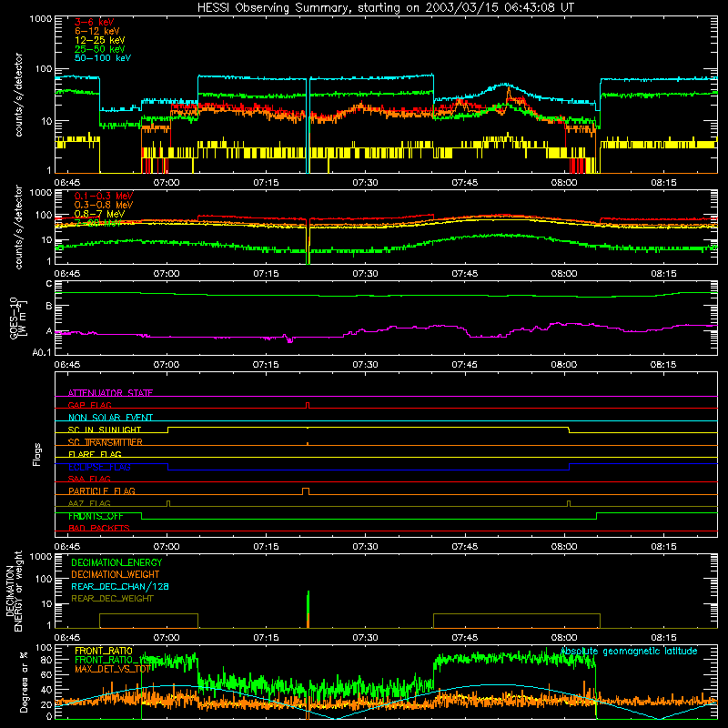Click the decimation energy spike near 07:21
This screenshot has height=728, width=728.
(308, 610)
